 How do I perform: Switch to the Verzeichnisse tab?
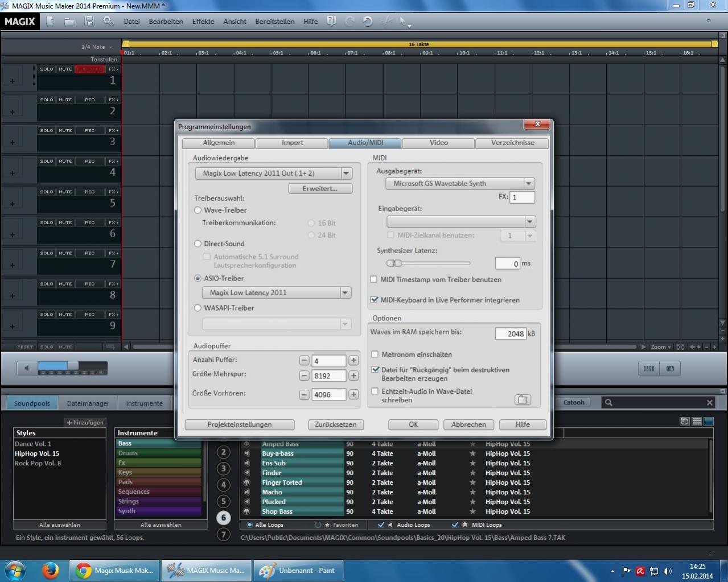click(x=512, y=143)
